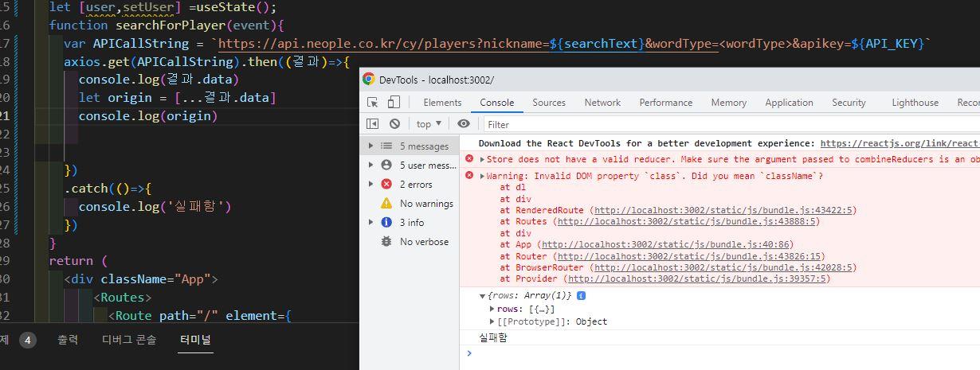Collapse the '{rows: Array(1)}' logged object
This screenshot has height=370, width=980.
[x=482, y=296]
